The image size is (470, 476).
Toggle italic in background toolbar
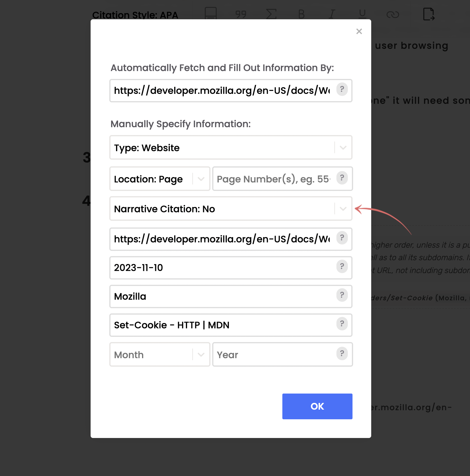332,14
